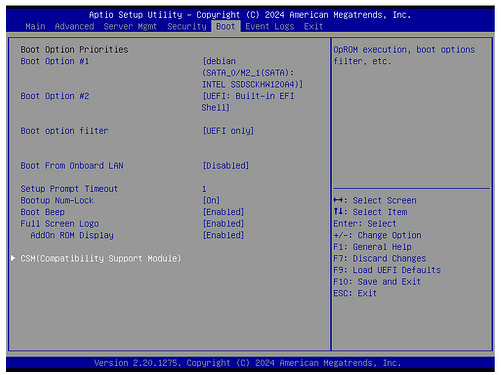Change Boot Option #1 debian value

(252, 73)
